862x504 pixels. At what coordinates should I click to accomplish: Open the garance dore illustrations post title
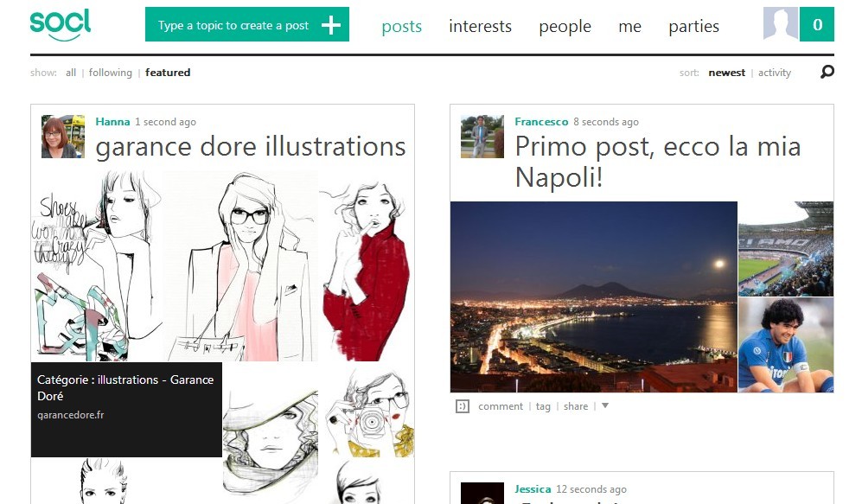coord(250,147)
